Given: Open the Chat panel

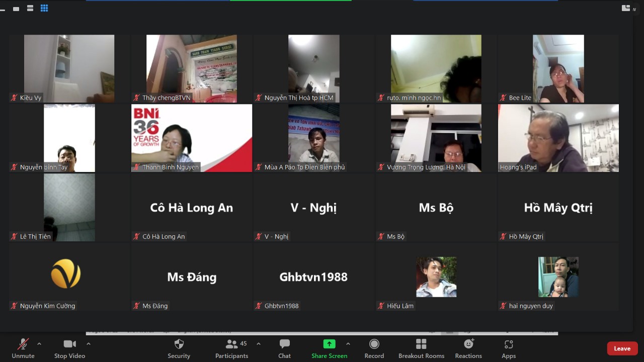Looking at the screenshot, I should [x=284, y=348].
